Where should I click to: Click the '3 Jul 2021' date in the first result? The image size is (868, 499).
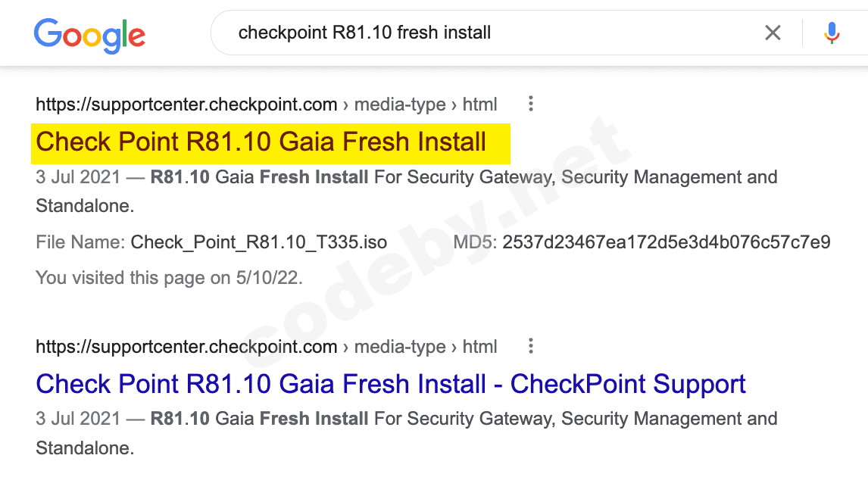point(77,178)
